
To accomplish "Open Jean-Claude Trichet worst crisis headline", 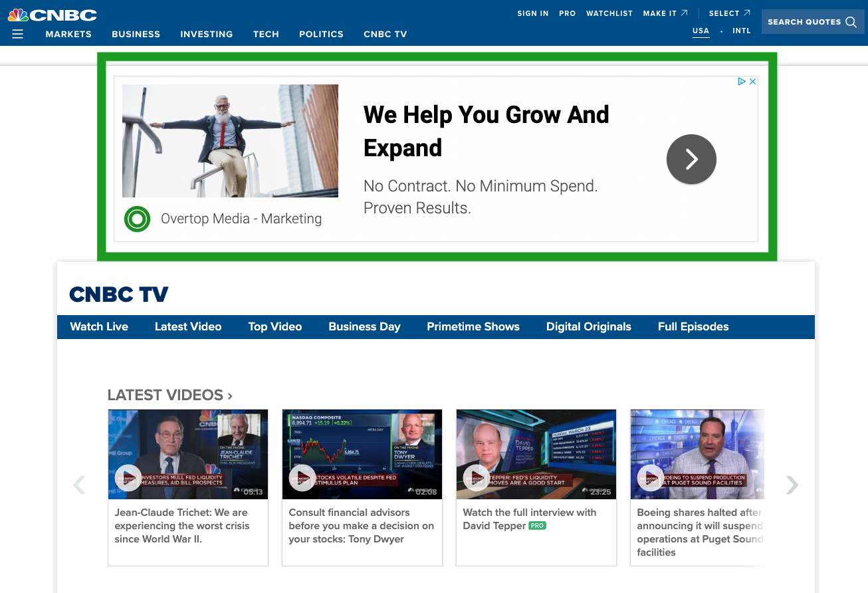I will point(182,526).
